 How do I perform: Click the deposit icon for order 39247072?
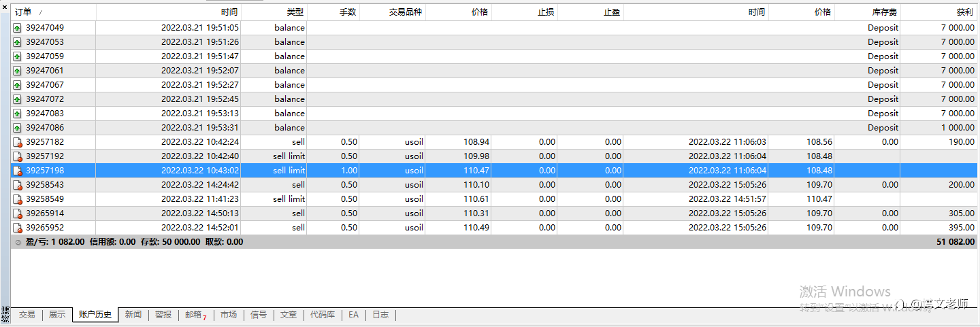(x=17, y=99)
